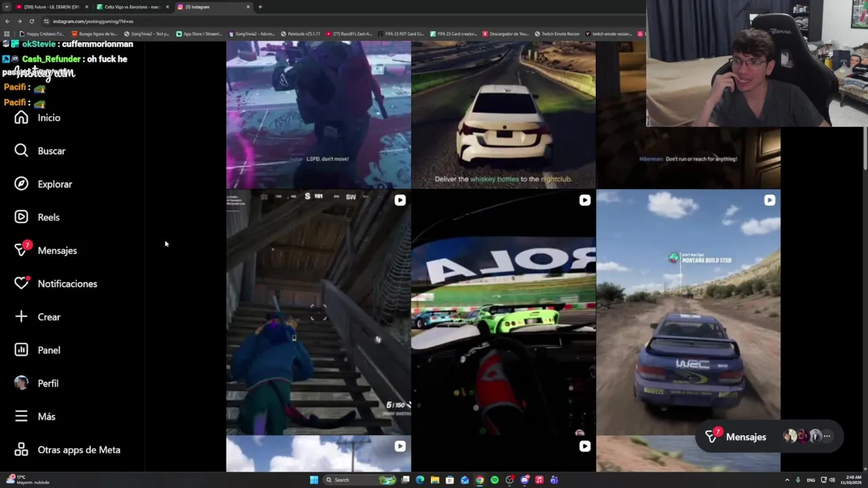Open SongTrivia2 - Test bookmark
868x488 pixels.
pyautogui.click(x=146, y=34)
